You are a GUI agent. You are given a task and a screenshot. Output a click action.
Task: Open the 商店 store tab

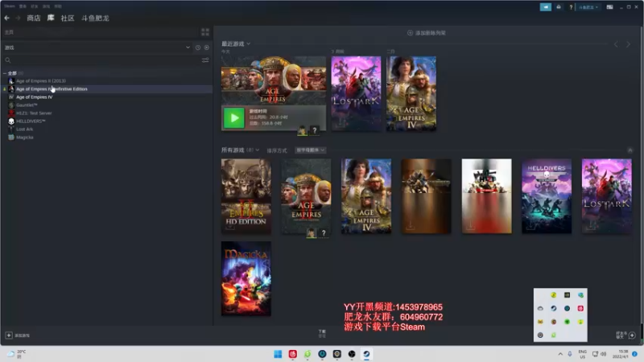(x=34, y=18)
